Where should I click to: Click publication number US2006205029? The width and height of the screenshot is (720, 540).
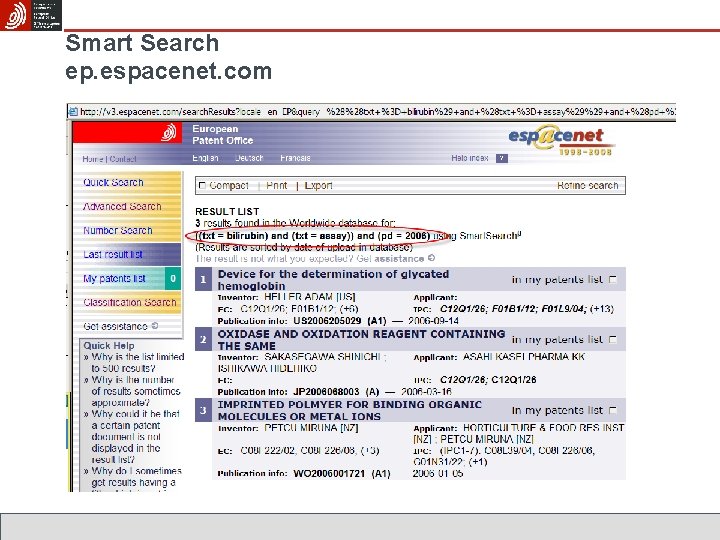327,321
